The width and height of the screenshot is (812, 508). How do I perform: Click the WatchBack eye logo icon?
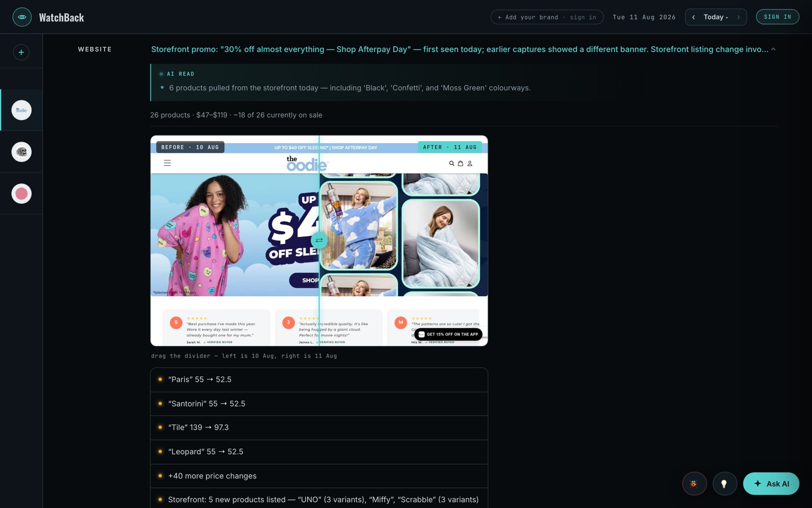[x=22, y=17]
